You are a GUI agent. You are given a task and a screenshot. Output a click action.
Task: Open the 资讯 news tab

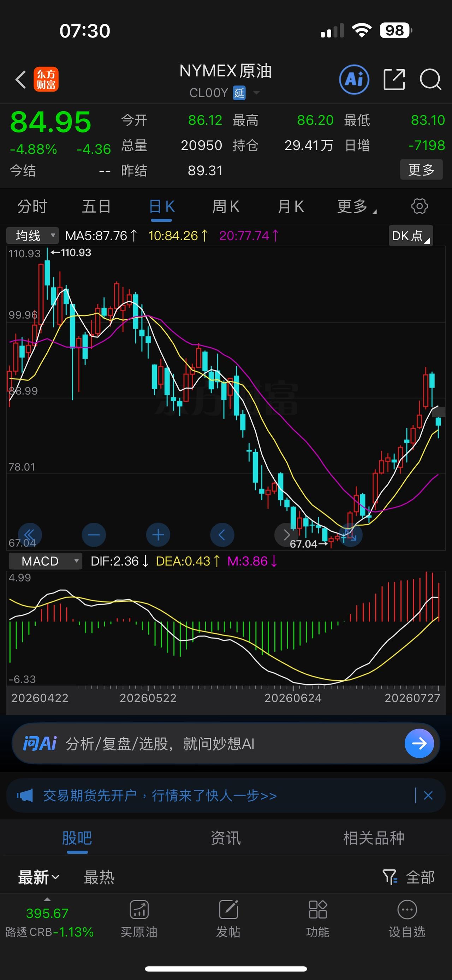pyautogui.click(x=226, y=838)
